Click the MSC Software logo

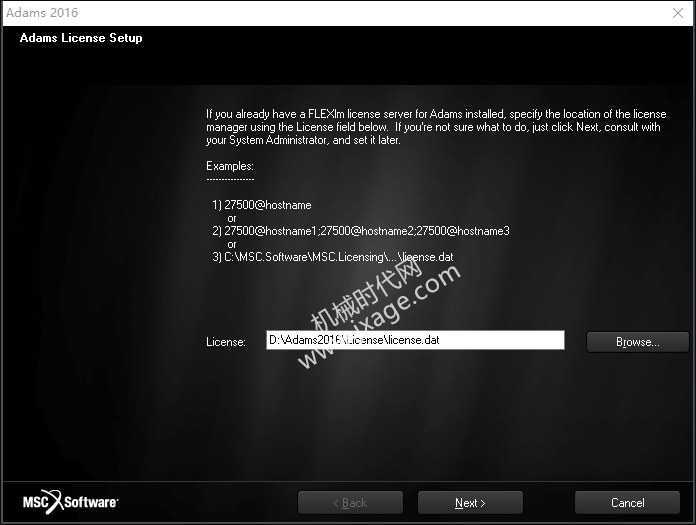(70, 502)
